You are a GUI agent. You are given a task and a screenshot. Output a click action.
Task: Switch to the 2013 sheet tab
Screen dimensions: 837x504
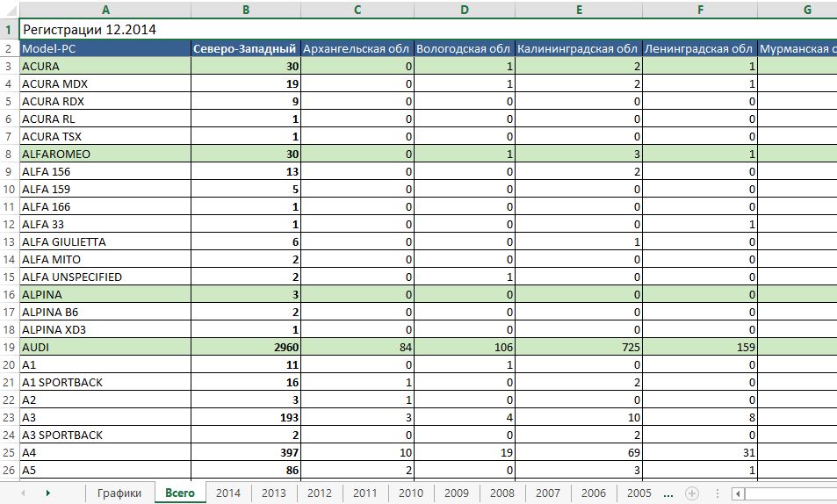pyautogui.click(x=274, y=493)
